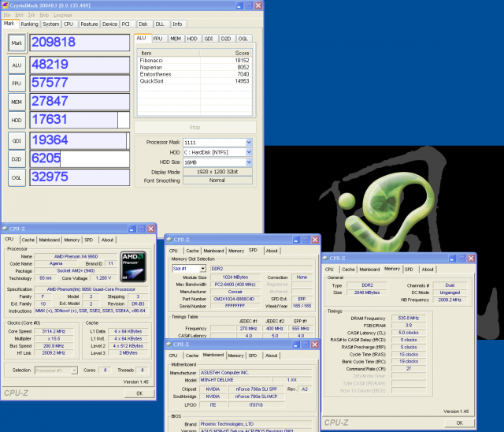
Task: Expand the HDD drive dropdown
Action: (249, 152)
